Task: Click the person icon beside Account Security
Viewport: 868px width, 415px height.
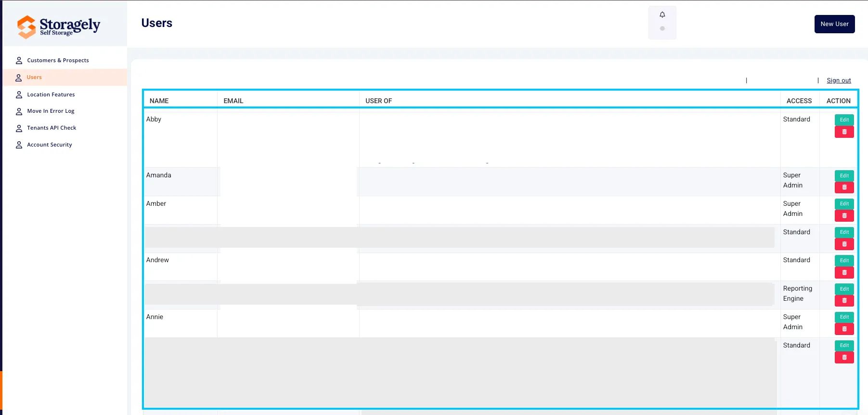Action: click(19, 145)
